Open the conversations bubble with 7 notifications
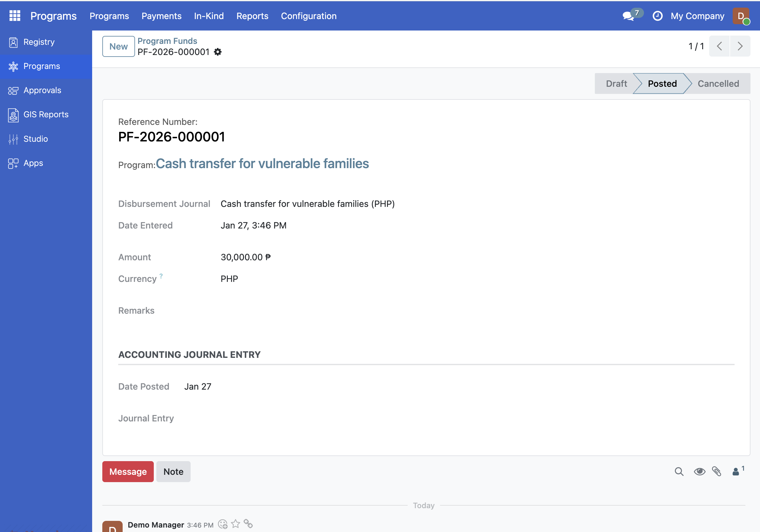This screenshot has height=532, width=760. pos(628,16)
